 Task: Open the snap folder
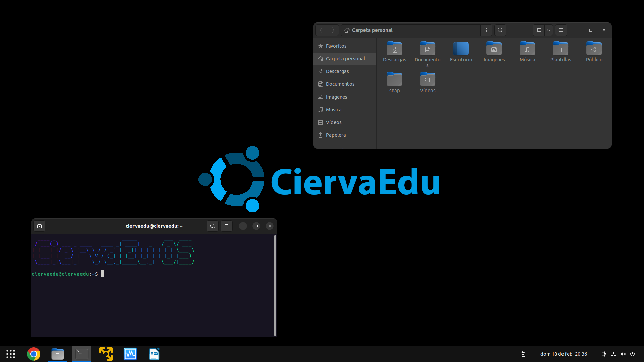pos(394,83)
